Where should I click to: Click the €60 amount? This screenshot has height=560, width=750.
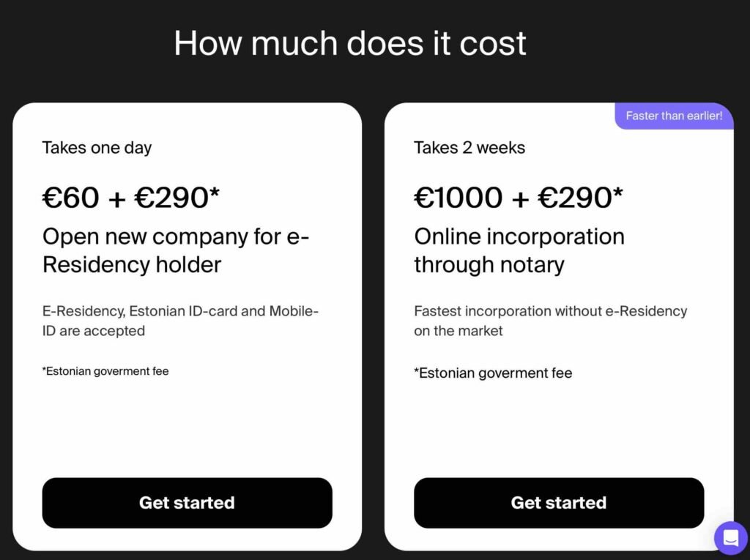(x=71, y=198)
